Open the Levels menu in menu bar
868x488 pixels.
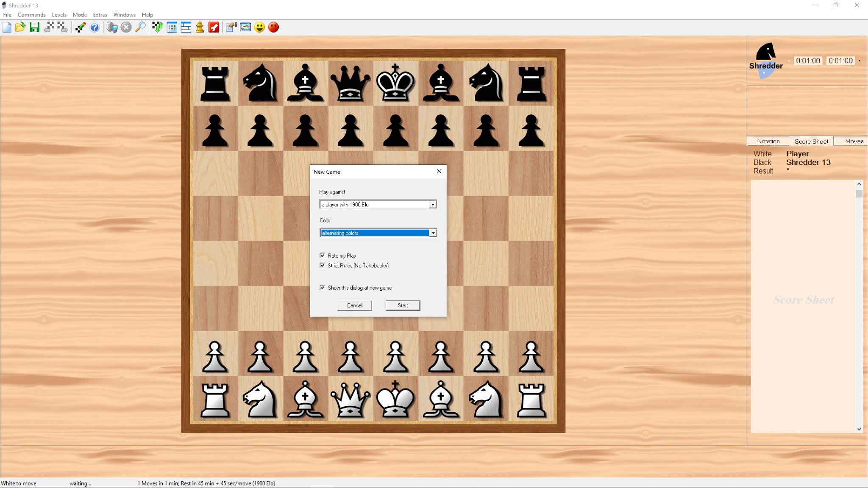tap(60, 14)
